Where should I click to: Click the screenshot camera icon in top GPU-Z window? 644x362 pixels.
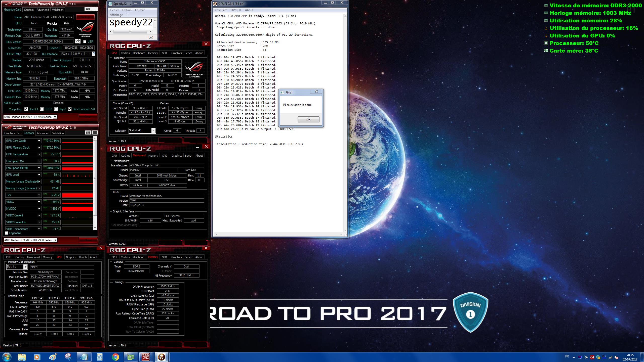point(88,9)
